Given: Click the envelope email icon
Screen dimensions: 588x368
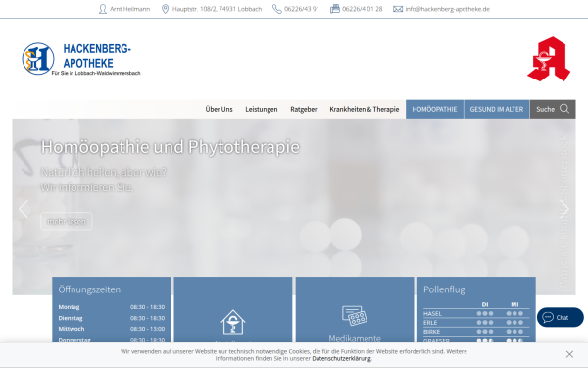Looking at the screenshot, I should coord(398,9).
